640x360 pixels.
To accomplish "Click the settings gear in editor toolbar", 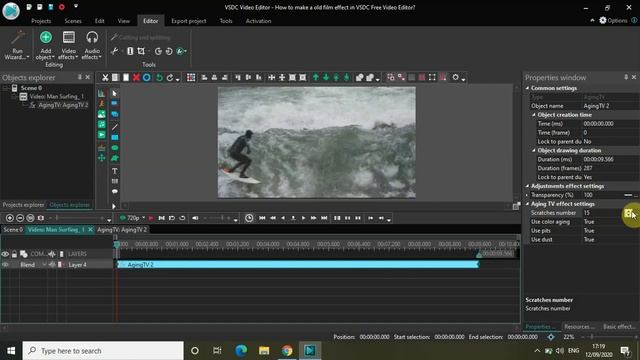I will click(x=456, y=78).
